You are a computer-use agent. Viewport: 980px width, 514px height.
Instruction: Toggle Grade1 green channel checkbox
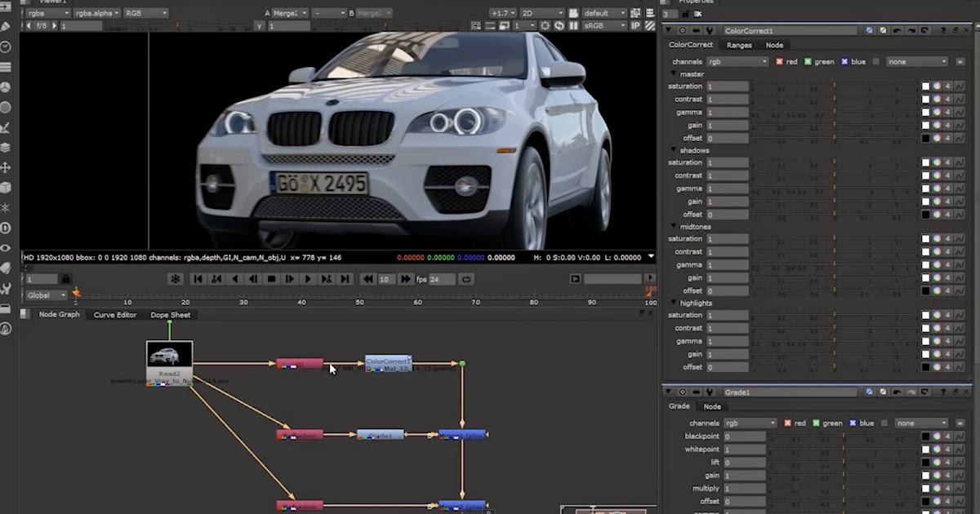[817, 423]
